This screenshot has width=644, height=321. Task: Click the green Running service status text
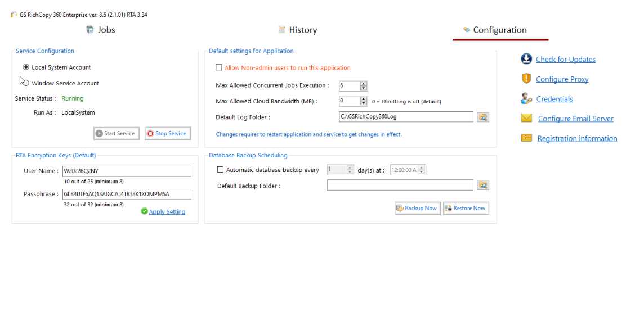click(x=72, y=98)
